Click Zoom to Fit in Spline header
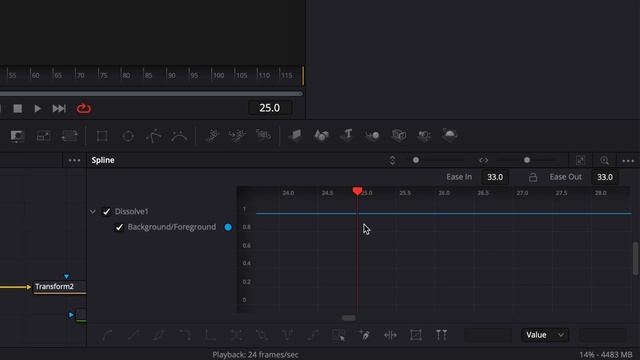 point(580,160)
